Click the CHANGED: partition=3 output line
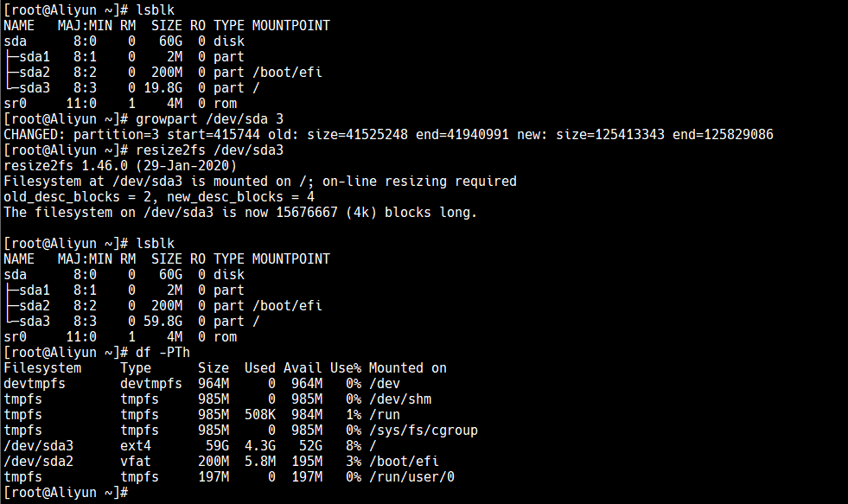Viewport: 848px width, 504px height. coord(388,135)
